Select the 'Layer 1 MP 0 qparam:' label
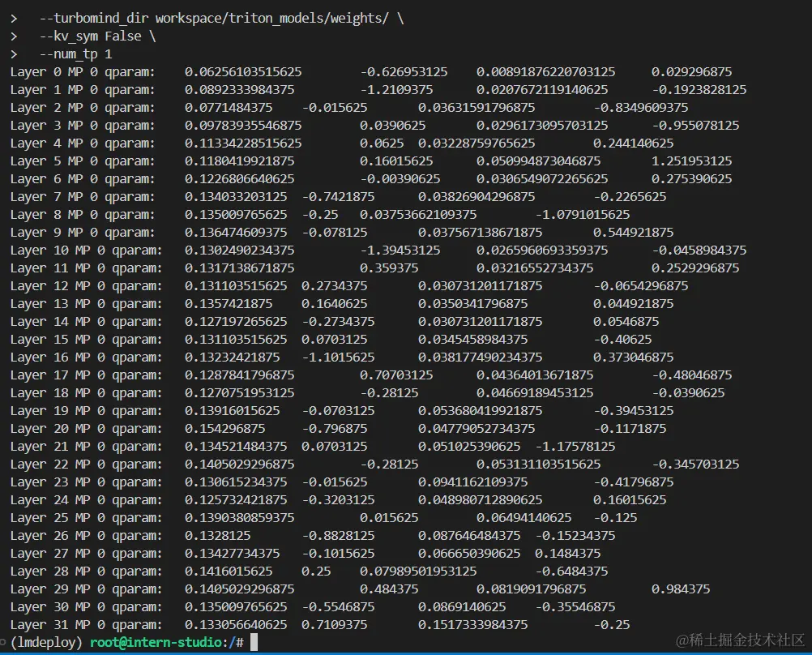The width and height of the screenshot is (812, 655). click(83, 90)
